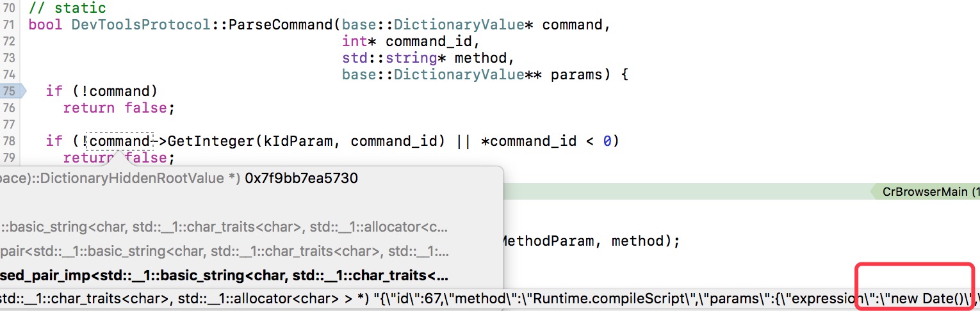Click line number 78 in the gutter
The width and height of the screenshot is (980, 311).
pos(9,141)
